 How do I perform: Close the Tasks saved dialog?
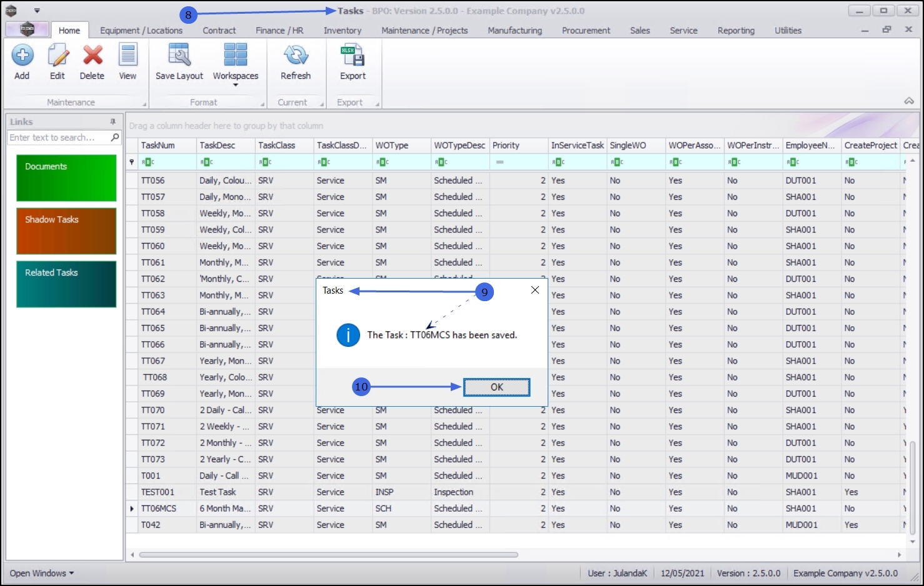point(535,290)
